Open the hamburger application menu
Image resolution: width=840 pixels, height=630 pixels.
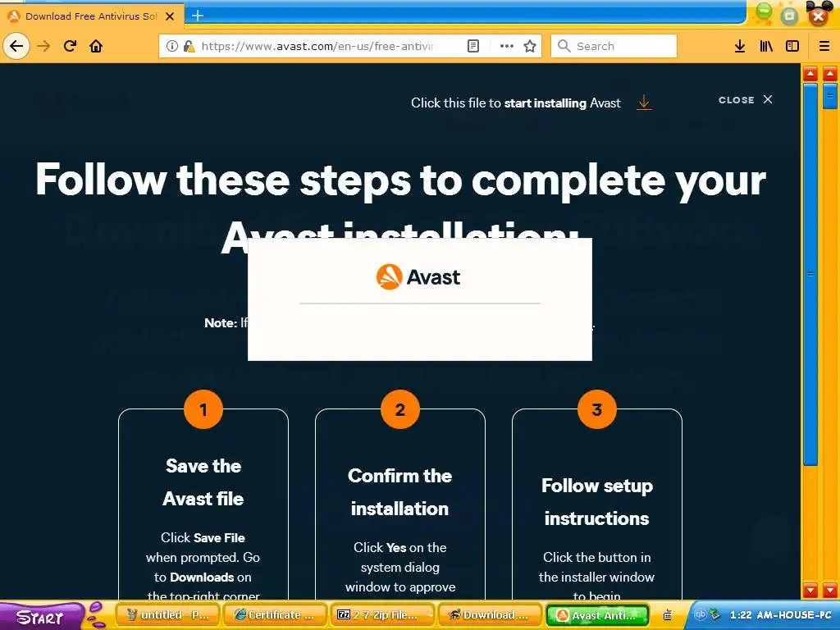point(824,46)
